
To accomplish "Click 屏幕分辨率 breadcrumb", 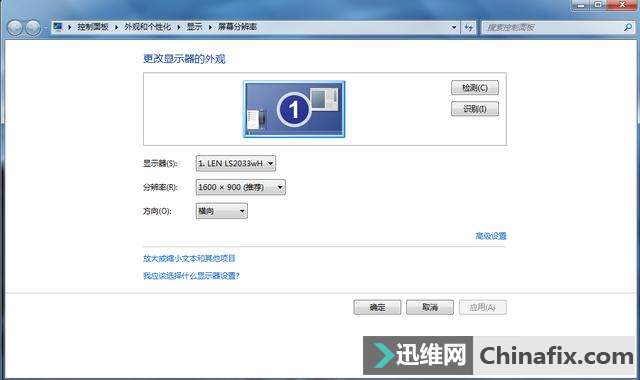I will [x=238, y=27].
